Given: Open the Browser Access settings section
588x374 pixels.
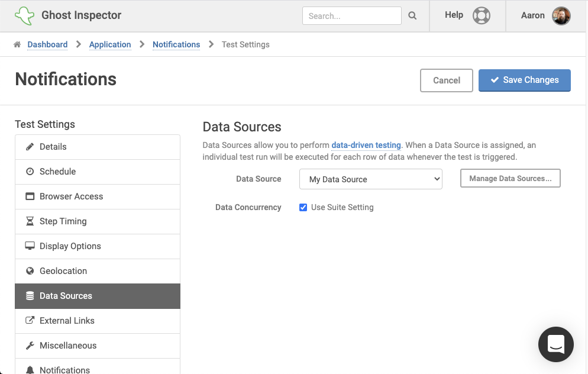Looking at the screenshot, I should (x=28, y=196).
